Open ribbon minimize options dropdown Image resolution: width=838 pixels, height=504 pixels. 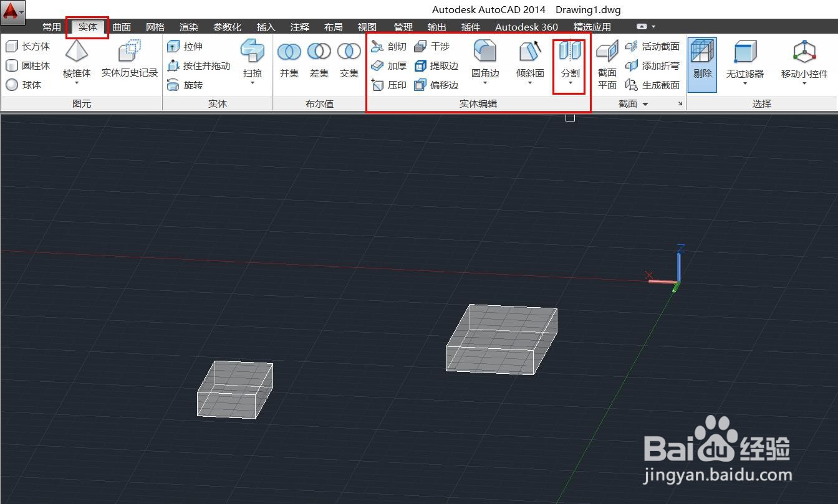click(653, 27)
